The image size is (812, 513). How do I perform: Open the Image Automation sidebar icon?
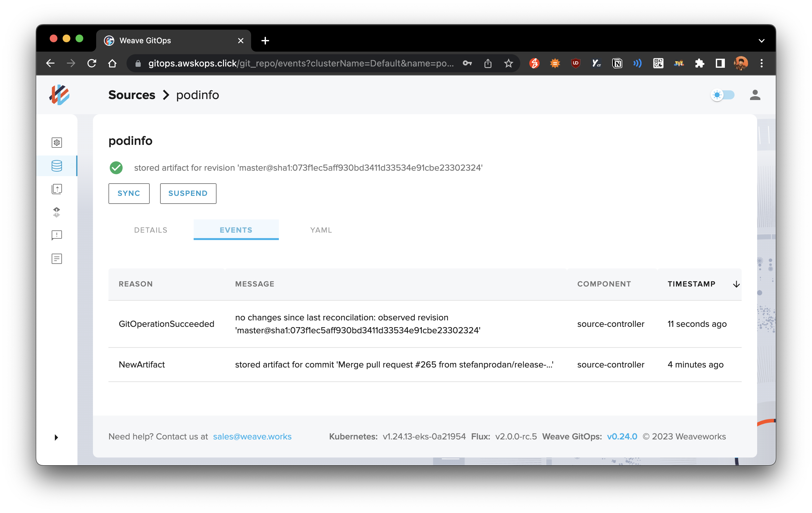click(57, 189)
